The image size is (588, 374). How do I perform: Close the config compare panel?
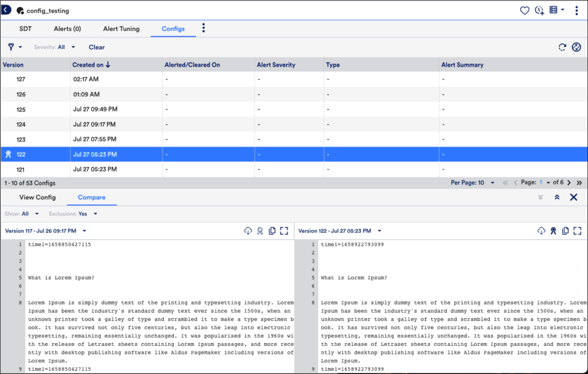pos(573,197)
